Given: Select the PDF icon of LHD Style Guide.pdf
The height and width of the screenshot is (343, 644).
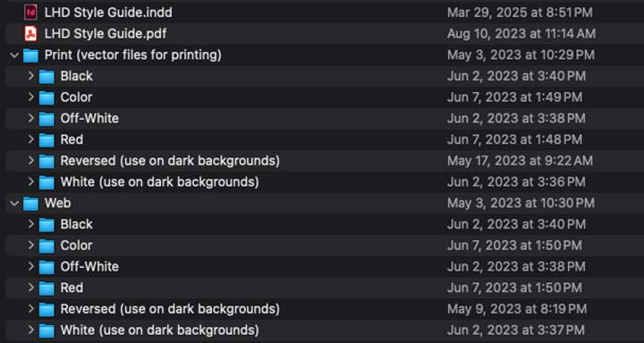Looking at the screenshot, I should click(30, 34).
